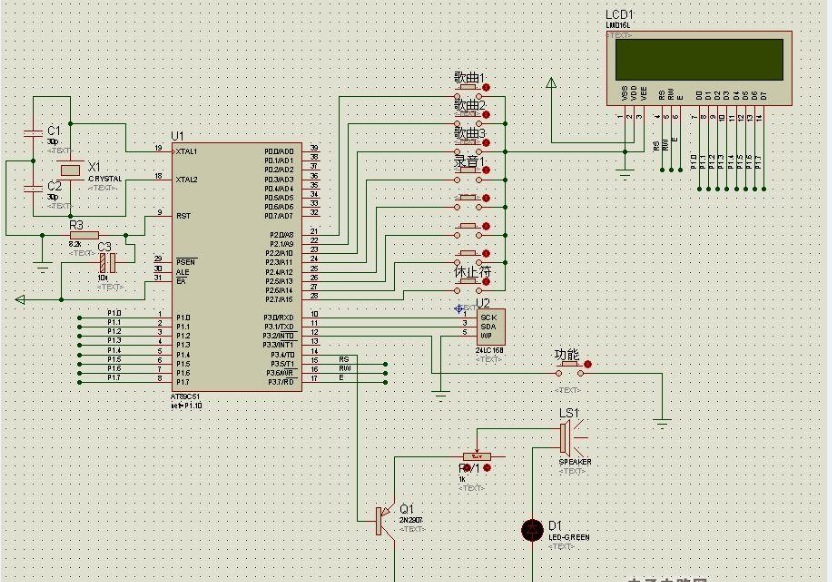The height and width of the screenshot is (582, 832).
Task: Click the XTAL1 pin label
Action: (x=187, y=152)
